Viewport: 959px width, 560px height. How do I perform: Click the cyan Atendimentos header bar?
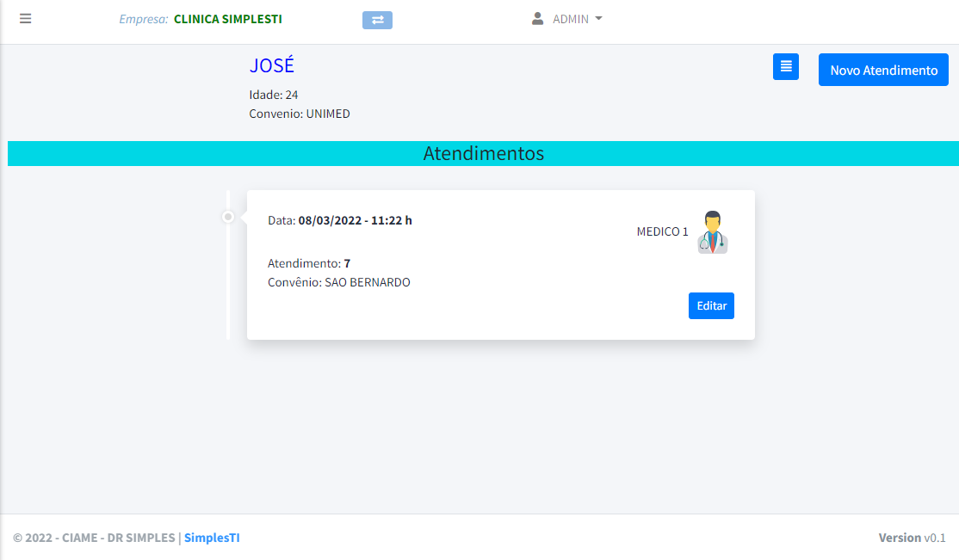click(483, 153)
